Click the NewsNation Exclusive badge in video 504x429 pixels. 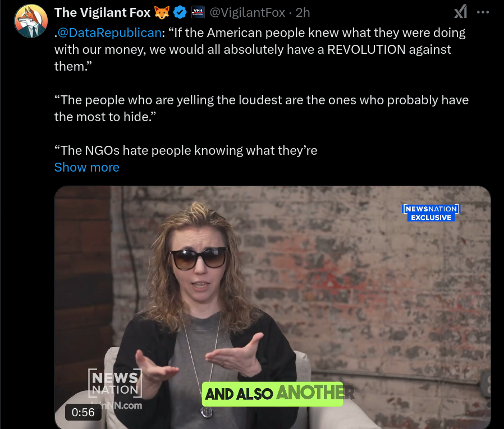pyautogui.click(x=431, y=213)
